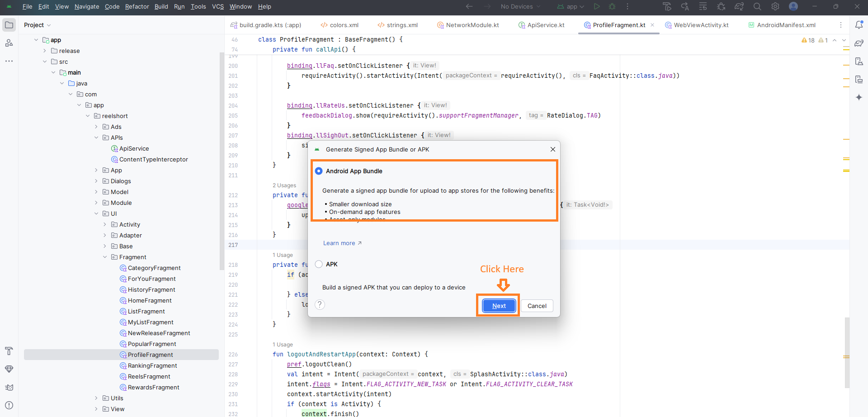
Task: Click the Next button in dialog
Action: point(499,306)
